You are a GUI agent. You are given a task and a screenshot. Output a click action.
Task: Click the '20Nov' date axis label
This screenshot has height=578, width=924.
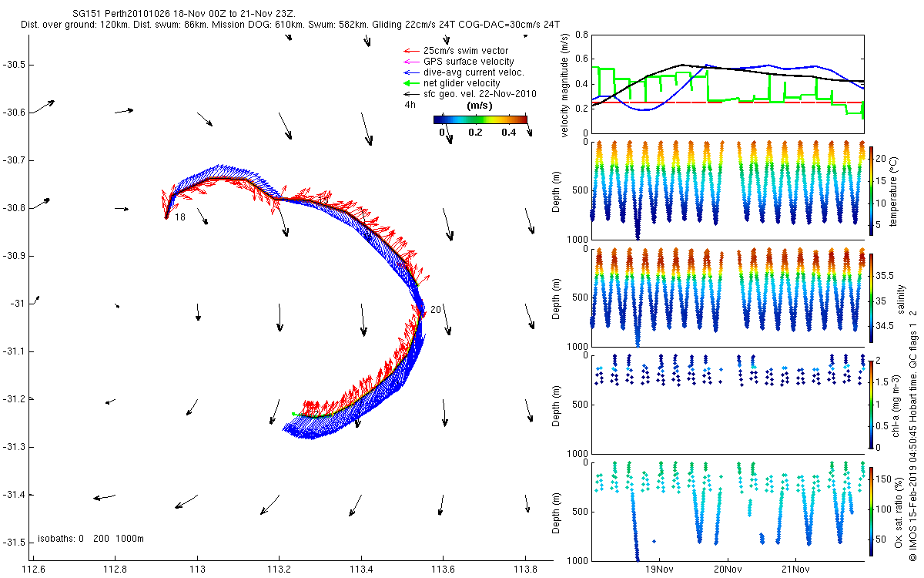pos(728,570)
